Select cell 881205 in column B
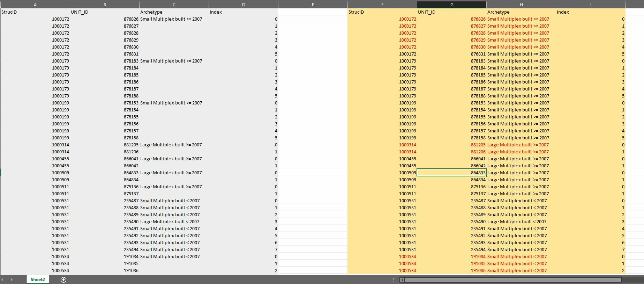 point(105,145)
